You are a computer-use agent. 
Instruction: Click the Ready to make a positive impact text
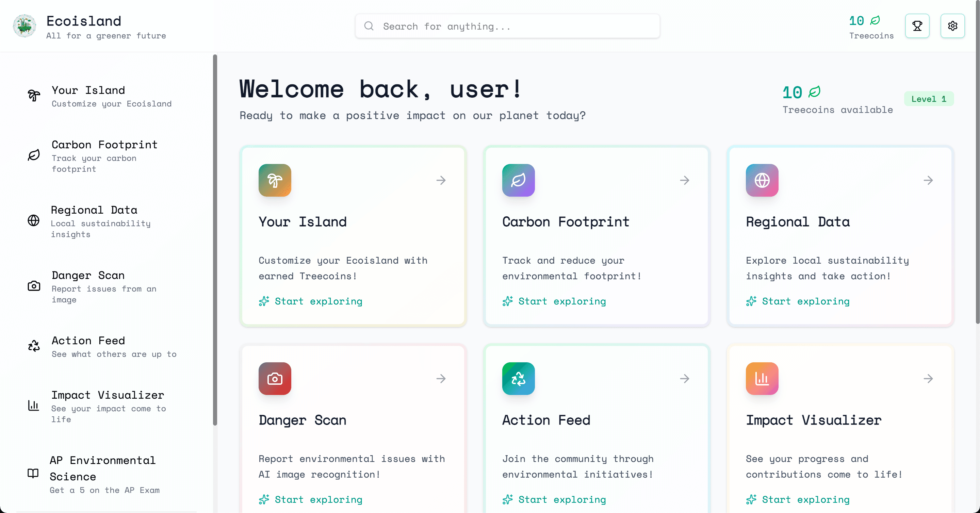(x=412, y=116)
